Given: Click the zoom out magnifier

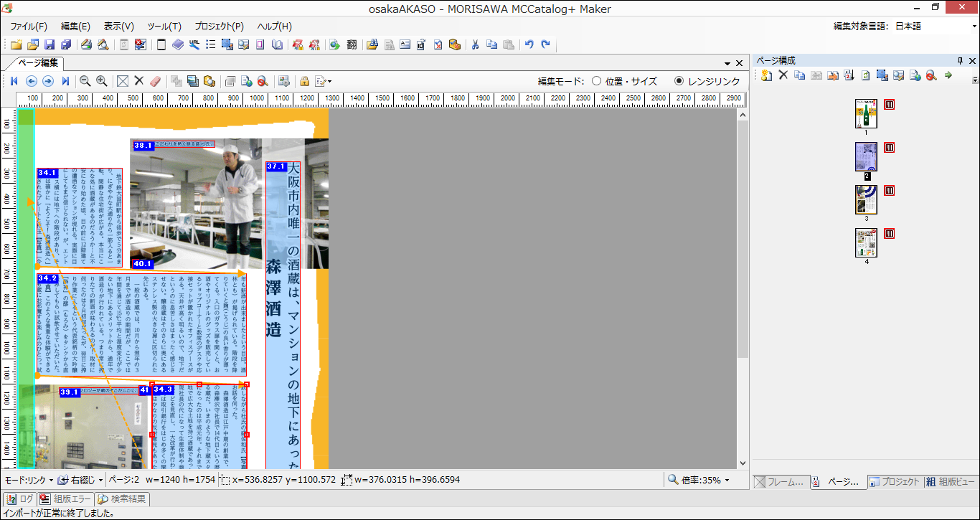Looking at the screenshot, I should click(x=85, y=81).
